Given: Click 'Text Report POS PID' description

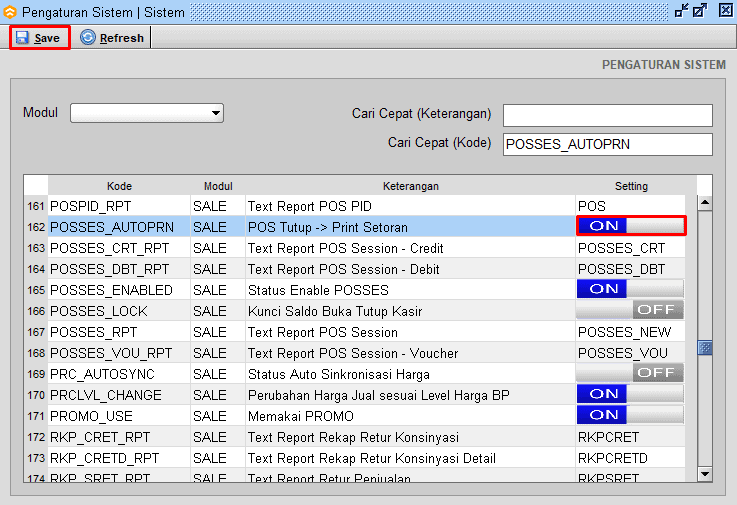Looking at the screenshot, I should pyautogui.click(x=310, y=206).
